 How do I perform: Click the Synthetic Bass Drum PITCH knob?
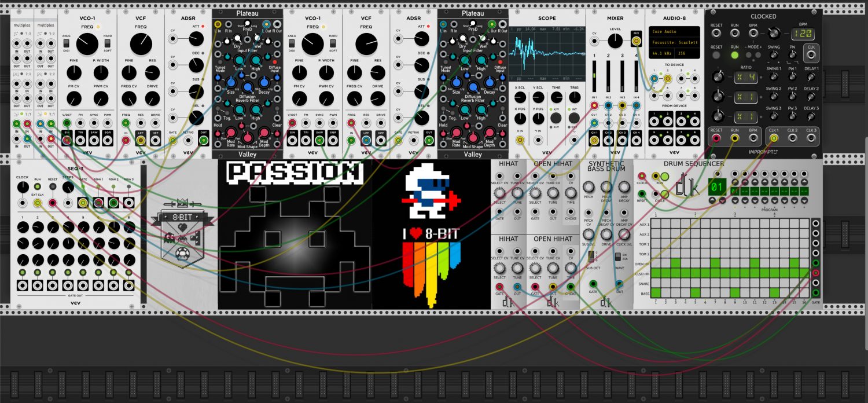click(589, 187)
